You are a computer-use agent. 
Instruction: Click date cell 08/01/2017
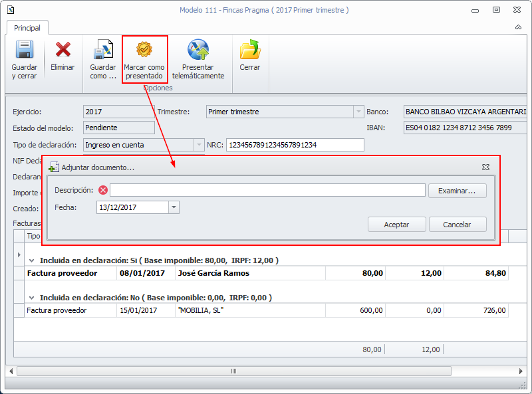point(146,273)
